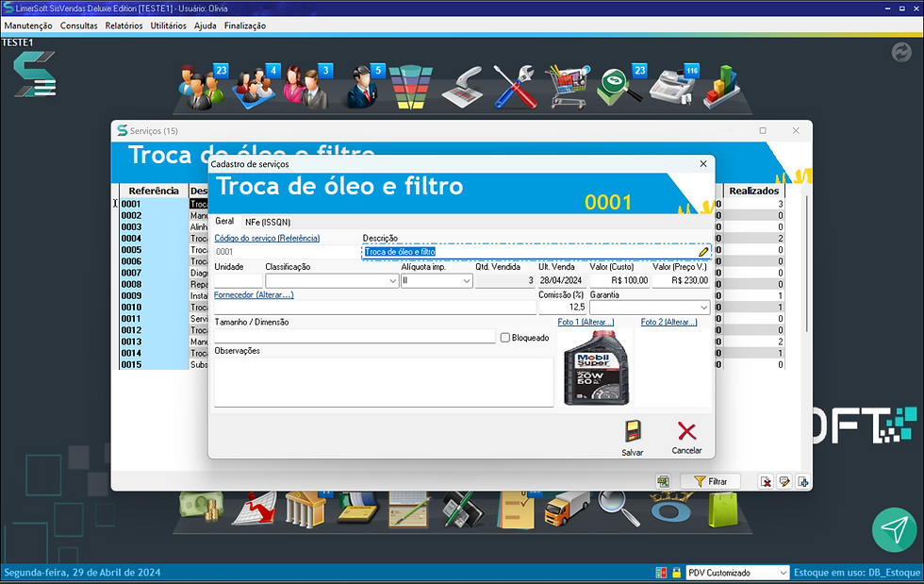Click the delete service icon beside Filtrar
The width and height of the screenshot is (924, 584).
766,481
